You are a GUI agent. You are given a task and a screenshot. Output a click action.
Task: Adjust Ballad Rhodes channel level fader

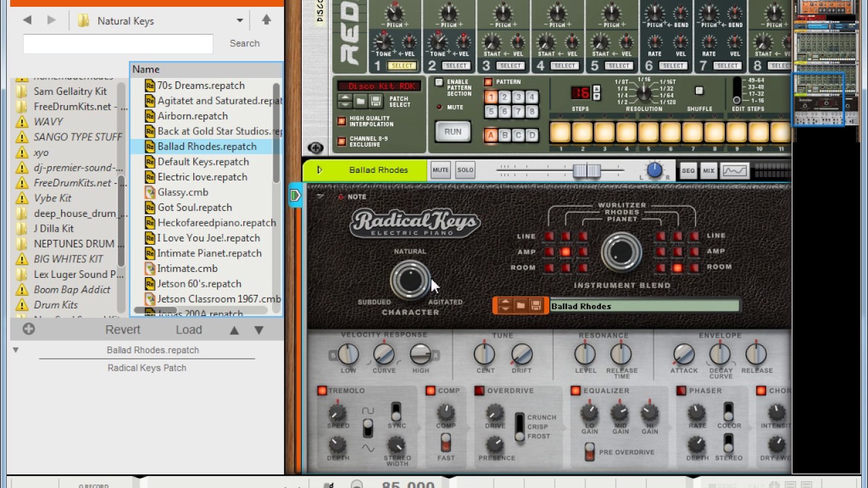[587, 171]
